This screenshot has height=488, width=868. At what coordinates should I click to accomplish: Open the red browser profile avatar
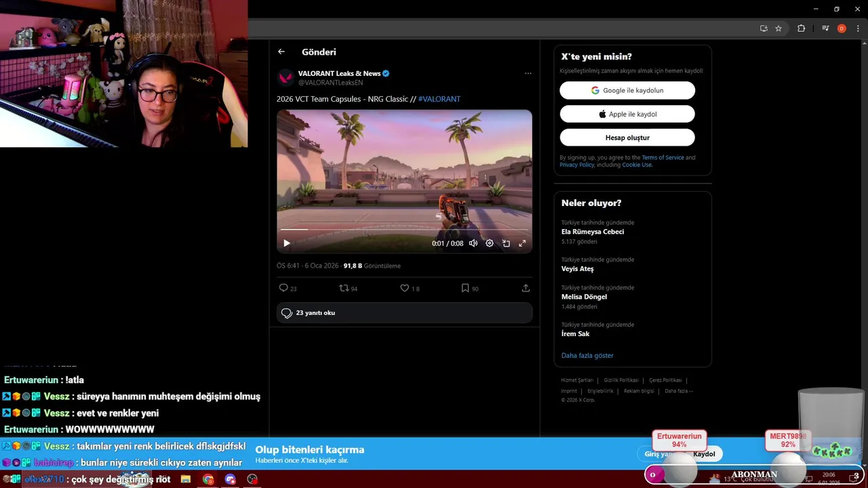click(842, 28)
